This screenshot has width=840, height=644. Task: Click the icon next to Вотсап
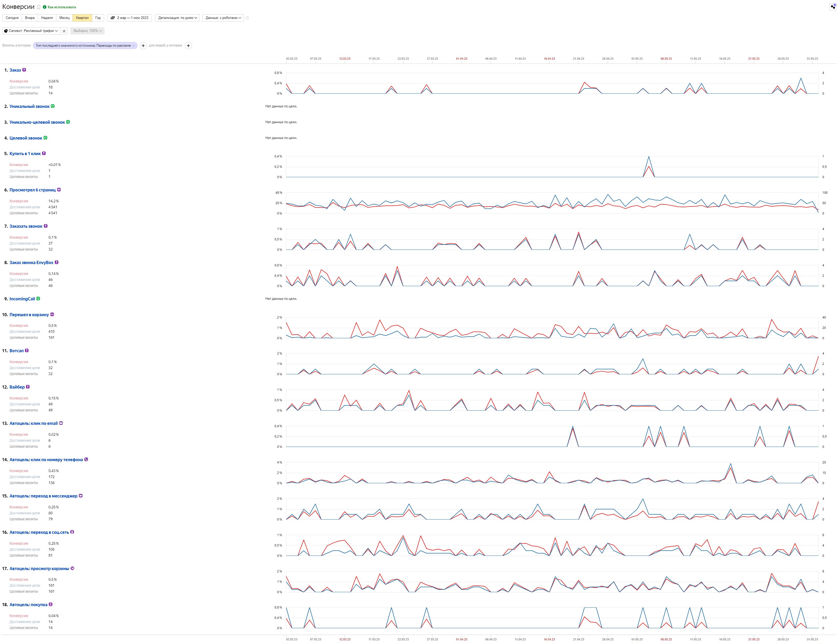[27, 350]
